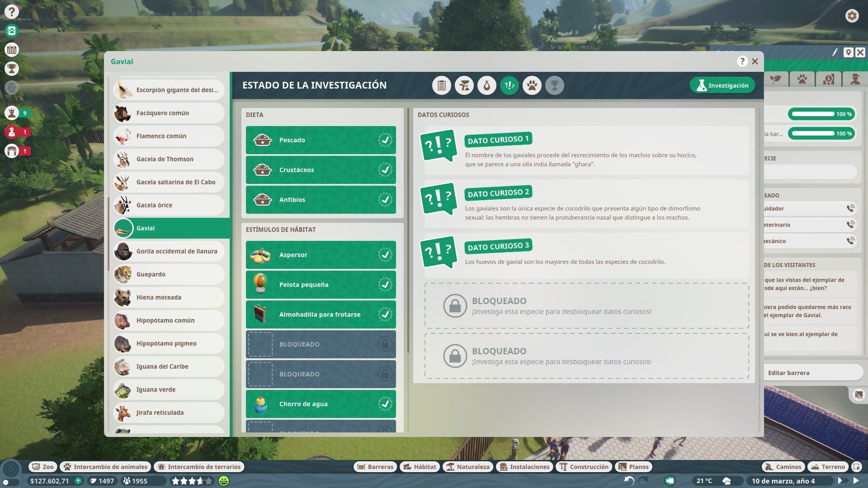Screen dimensions: 868x488
Task: Click the settings gear icon
Action: pos(852,16)
